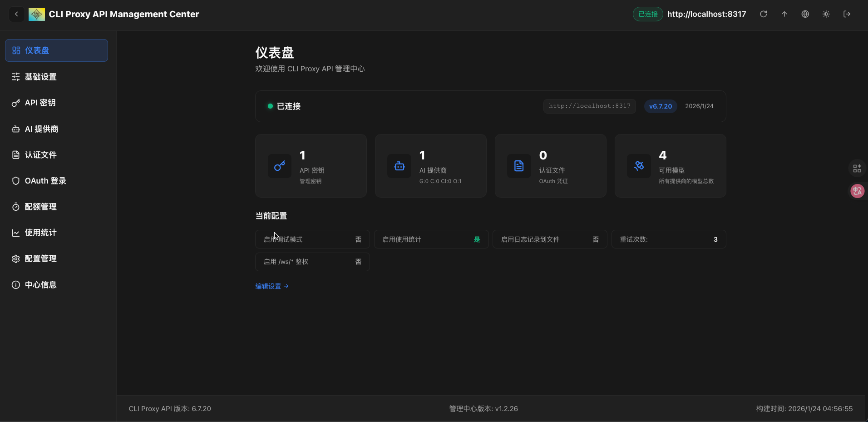868x422 pixels.
Task: Click the 启用调试模式 setting row
Action: click(312, 239)
